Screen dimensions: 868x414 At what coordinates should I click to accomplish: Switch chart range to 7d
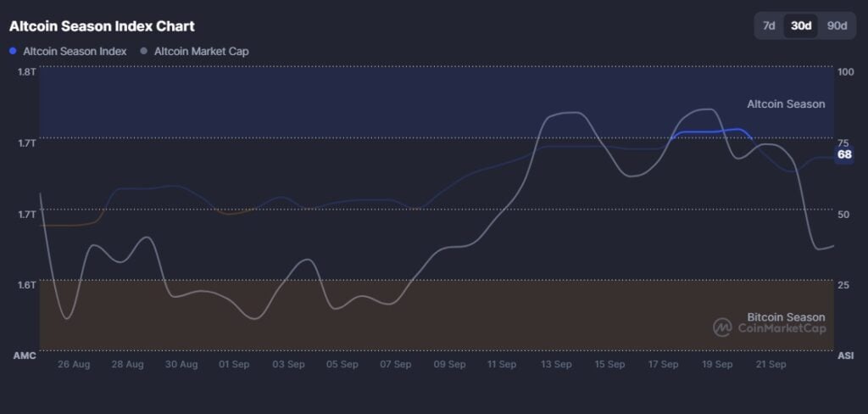pyautogui.click(x=768, y=26)
